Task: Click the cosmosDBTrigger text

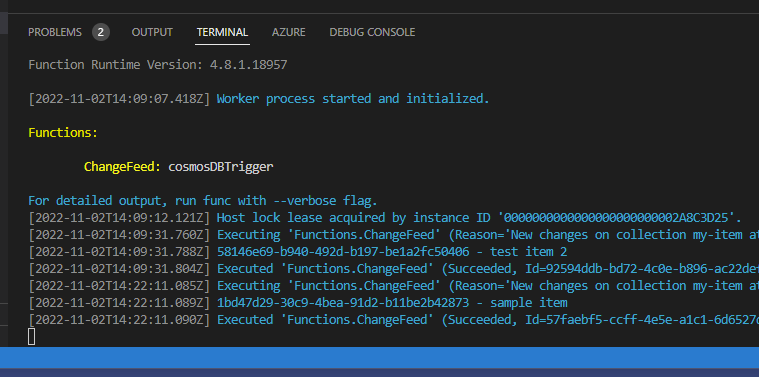Action: click(x=221, y=166)
